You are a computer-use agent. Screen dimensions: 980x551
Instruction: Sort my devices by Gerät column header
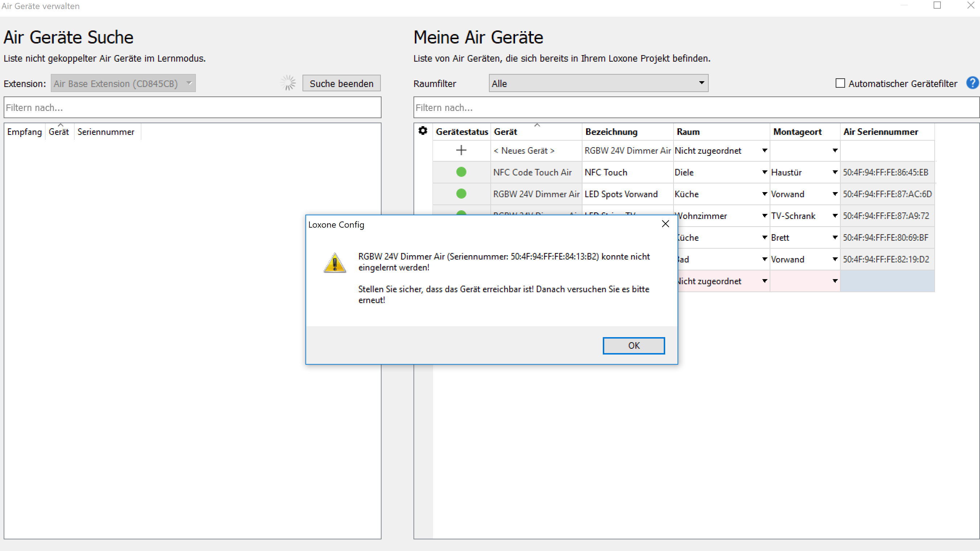(x=536, y=132)
